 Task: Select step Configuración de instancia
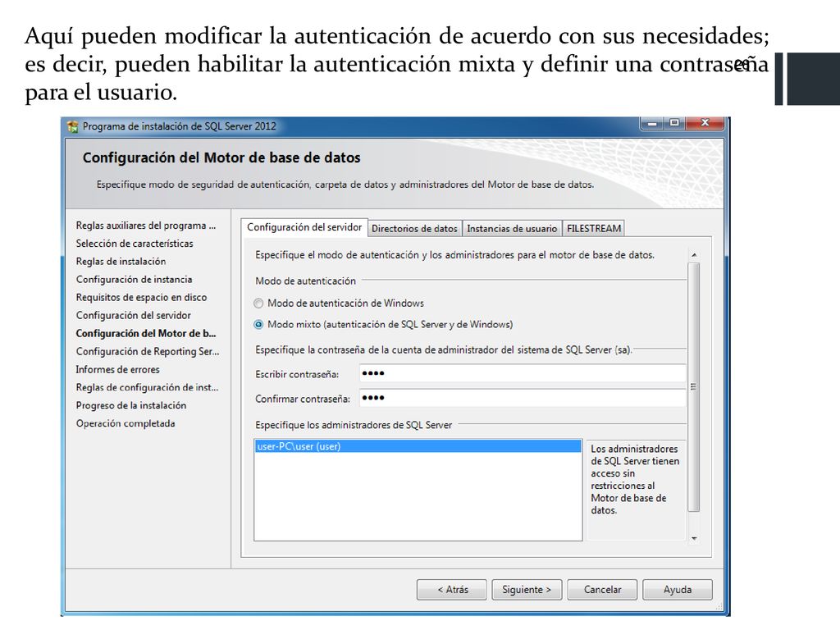[134, 280]
